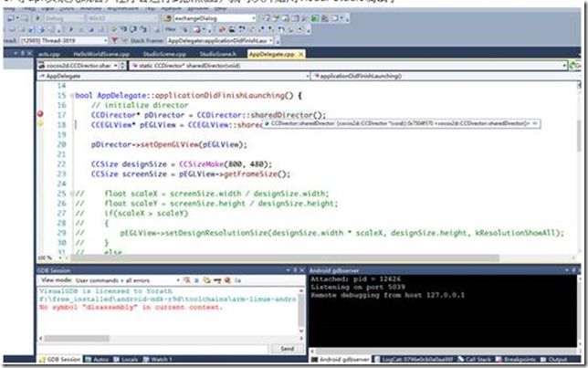Click the GDB command input field
The height and width of the screenshot is (368, 588).
click(x=153, y=349)
